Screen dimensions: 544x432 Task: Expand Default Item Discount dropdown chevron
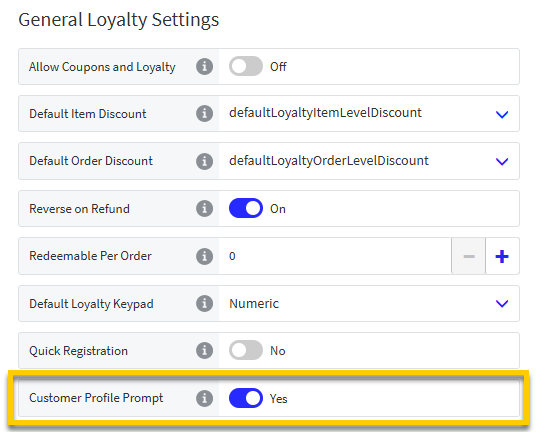coord(502,114)
